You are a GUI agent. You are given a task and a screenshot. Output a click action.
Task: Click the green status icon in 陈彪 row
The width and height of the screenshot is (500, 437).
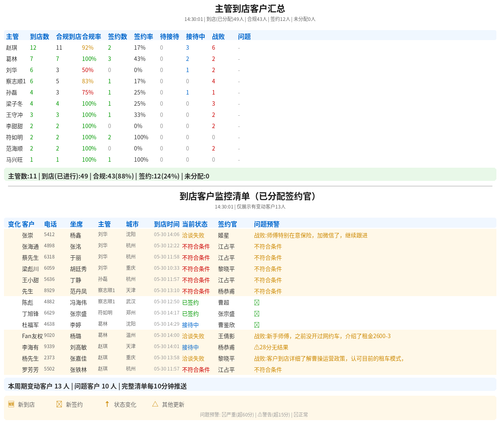[x=257, y=303]
